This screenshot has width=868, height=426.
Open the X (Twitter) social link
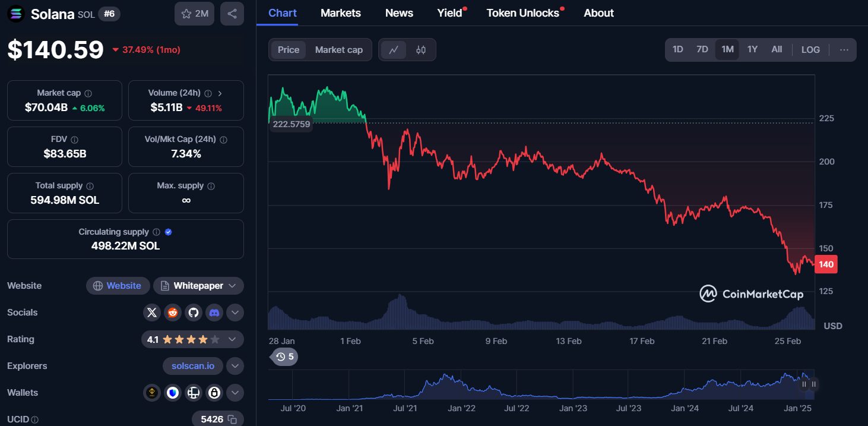[152, 313]
